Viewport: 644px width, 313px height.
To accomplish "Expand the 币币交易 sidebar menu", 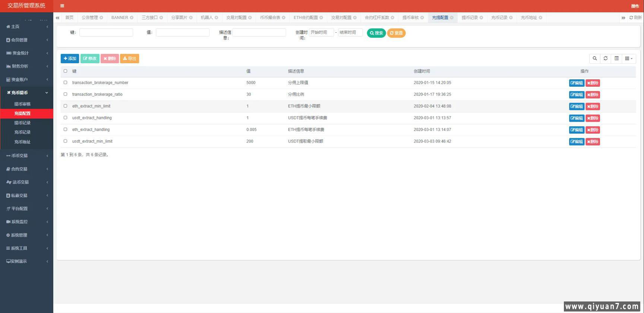I will point(26,156).
